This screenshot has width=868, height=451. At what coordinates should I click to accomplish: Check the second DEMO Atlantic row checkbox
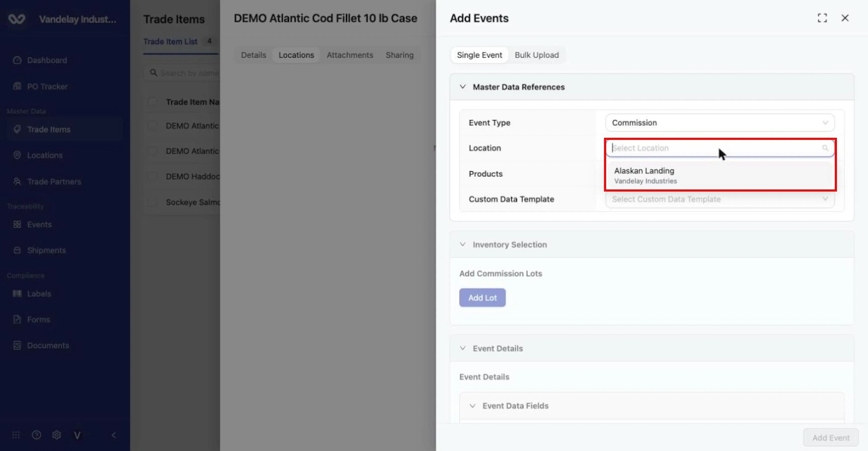point(152,151)
